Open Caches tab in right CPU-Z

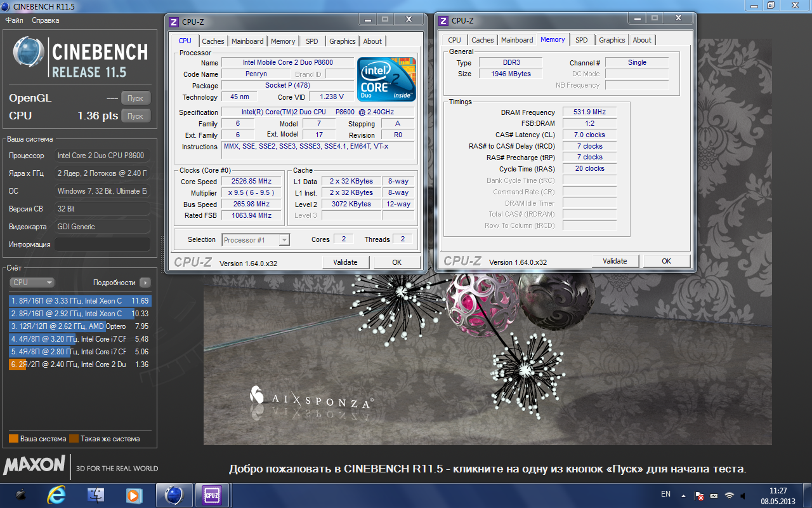(x=483, y=40)
